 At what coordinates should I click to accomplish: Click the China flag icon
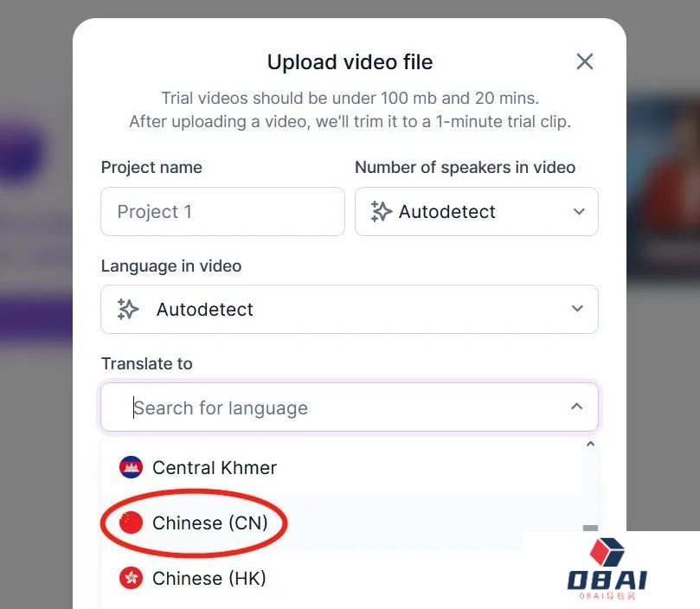(131, 522)
